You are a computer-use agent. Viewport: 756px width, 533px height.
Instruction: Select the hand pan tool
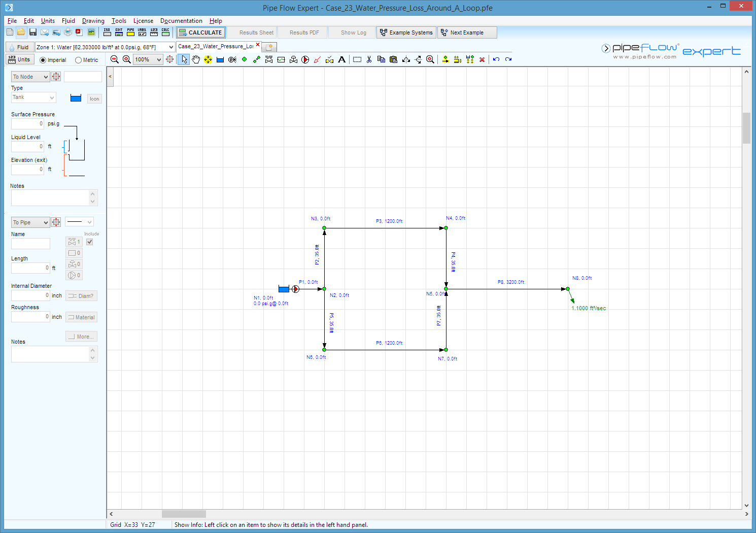[196, 59]
